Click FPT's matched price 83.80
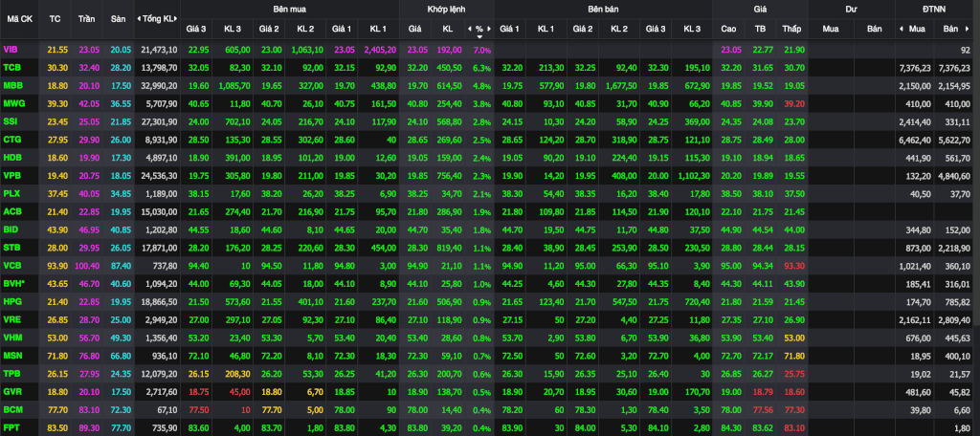980x436 pixels. click(415, 428)
